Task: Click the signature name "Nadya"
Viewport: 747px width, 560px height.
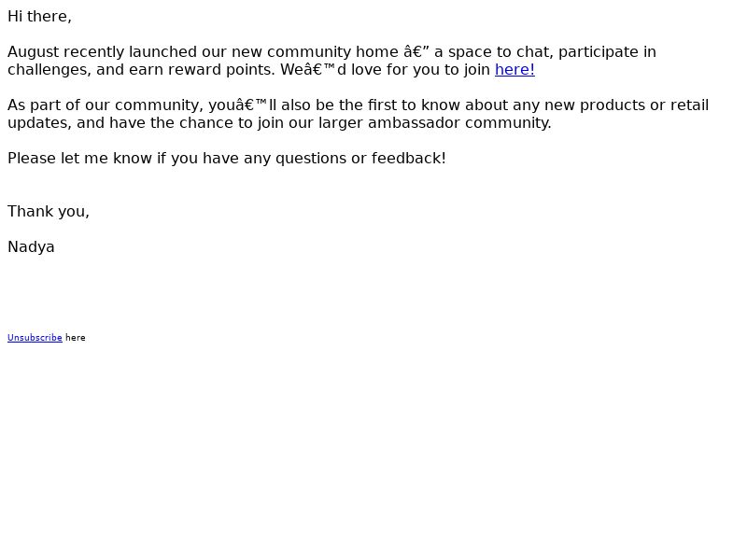Action: pos(31,247)
